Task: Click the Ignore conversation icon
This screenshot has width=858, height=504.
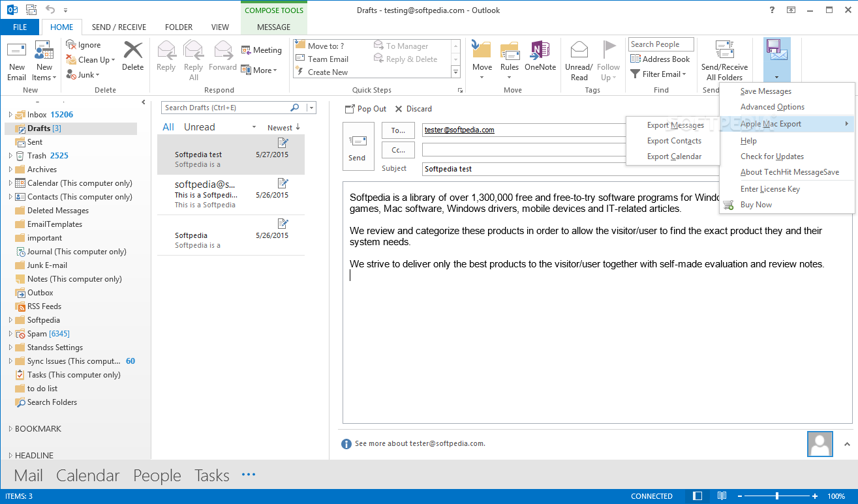Action: [x=71, y=44]
